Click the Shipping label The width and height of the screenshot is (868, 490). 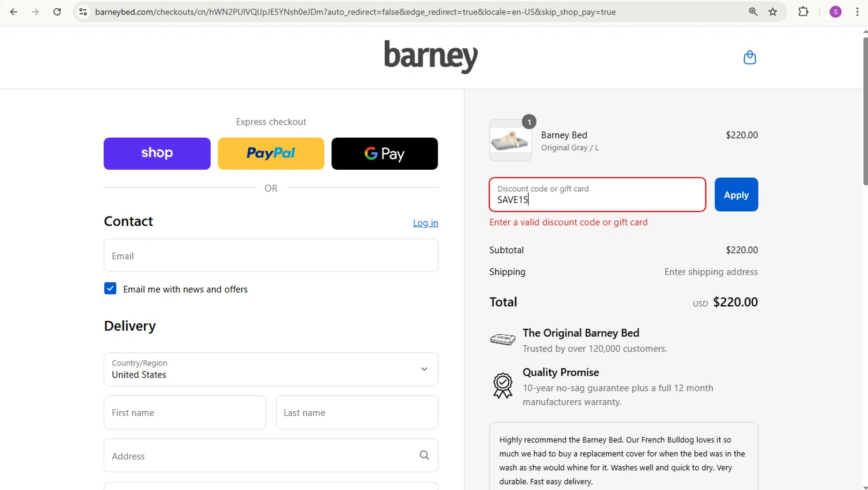(507, 272)
